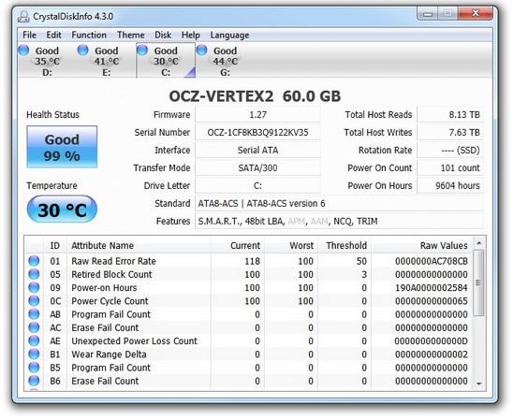Click Total Host Writes 7.63 TB value
528x420 pixels.
[x=450, y=133]
